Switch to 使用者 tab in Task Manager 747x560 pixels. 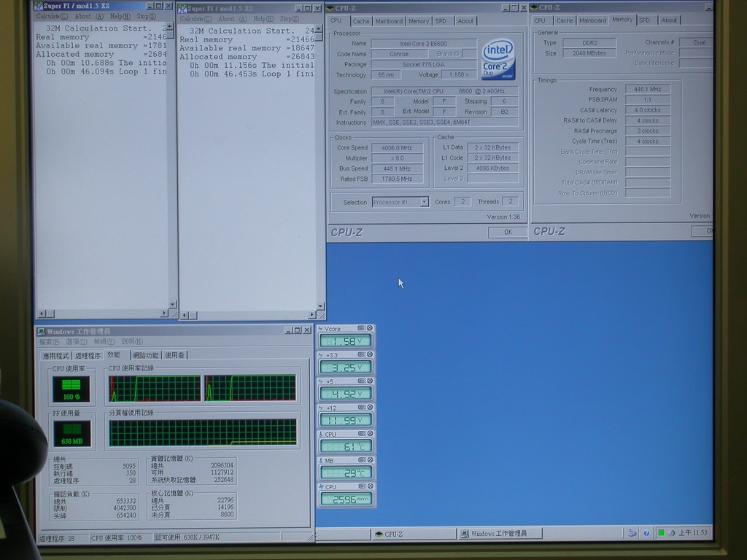(x=175, y=355)
